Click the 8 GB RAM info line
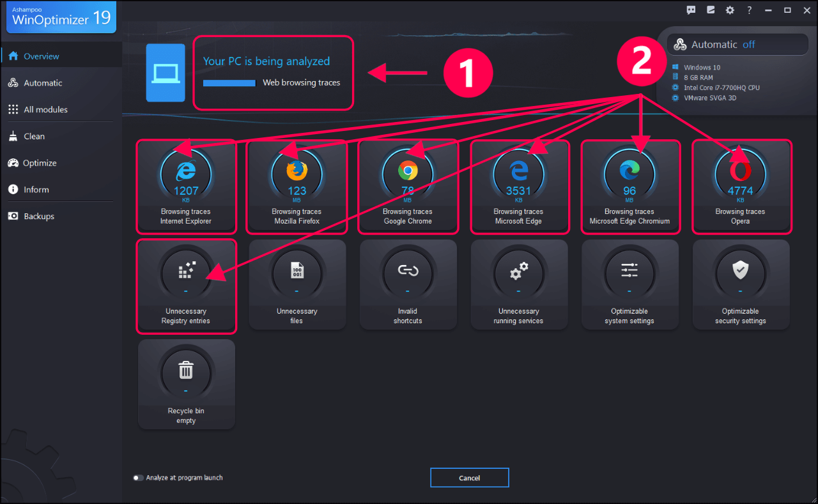 pos(692,77)
